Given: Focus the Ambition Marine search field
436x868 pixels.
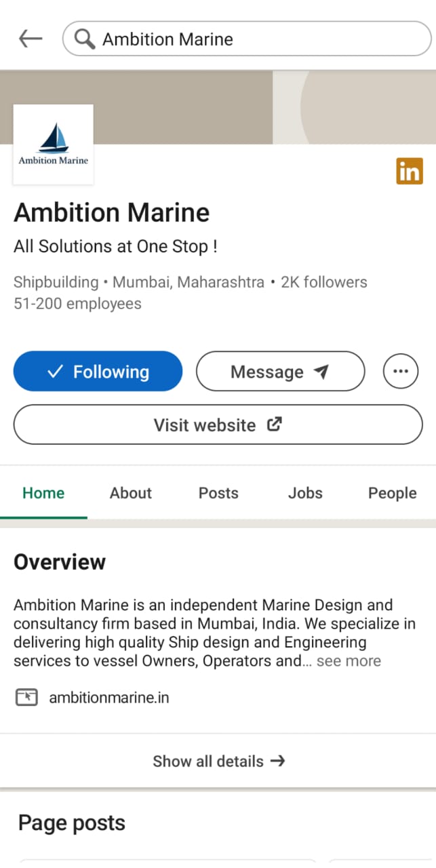Looking at the screenshot, I should click(247, 39).
